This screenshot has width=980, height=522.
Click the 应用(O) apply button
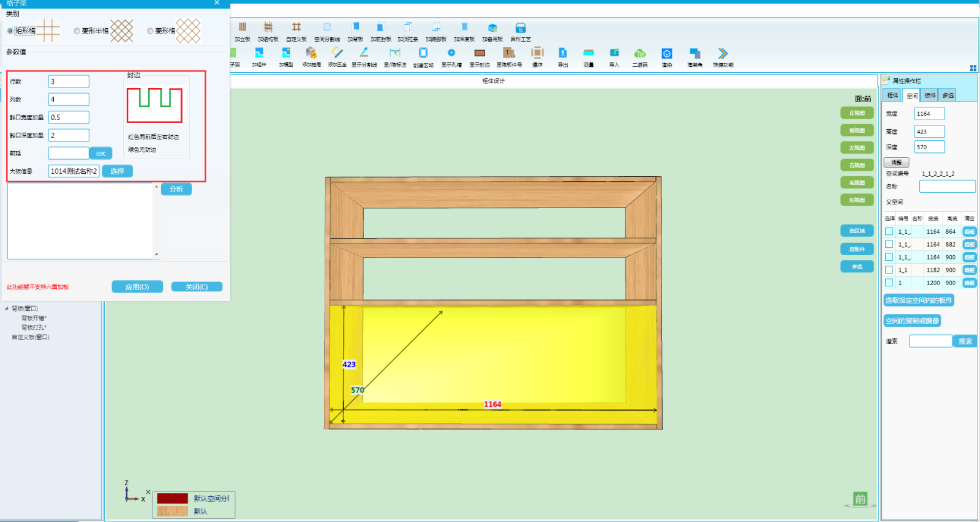(x=137, y=287)
